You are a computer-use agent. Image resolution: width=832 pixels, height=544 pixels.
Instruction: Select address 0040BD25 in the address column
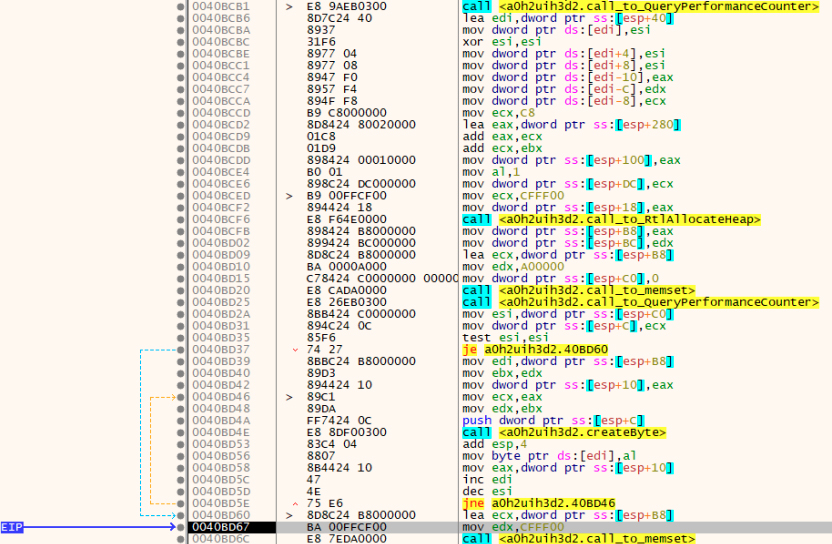point(221,302)
